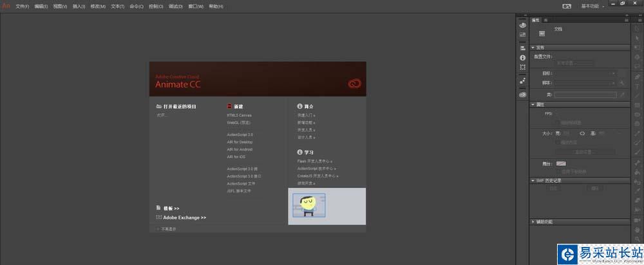Select the Hand tool
Viewport: 644px width, 265px height.
point(638,230)
